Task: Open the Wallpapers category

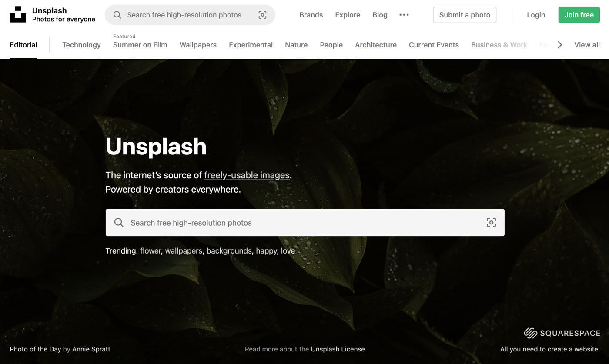Action: [x=198, y=45]
